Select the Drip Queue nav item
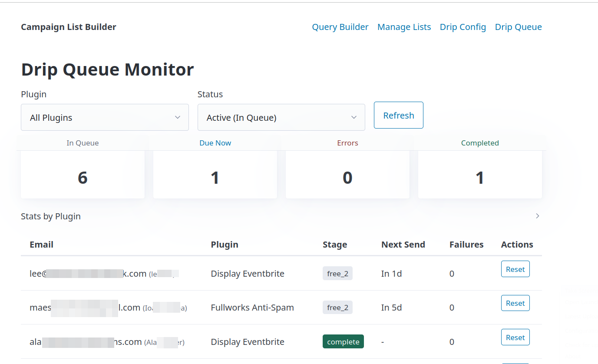This screenshot has width=598, height=364. pos(518,26)
